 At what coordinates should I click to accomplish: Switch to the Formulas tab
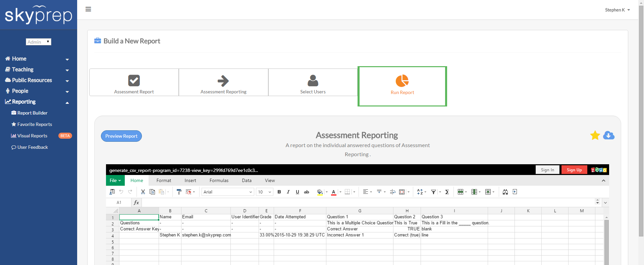point(219,180)
